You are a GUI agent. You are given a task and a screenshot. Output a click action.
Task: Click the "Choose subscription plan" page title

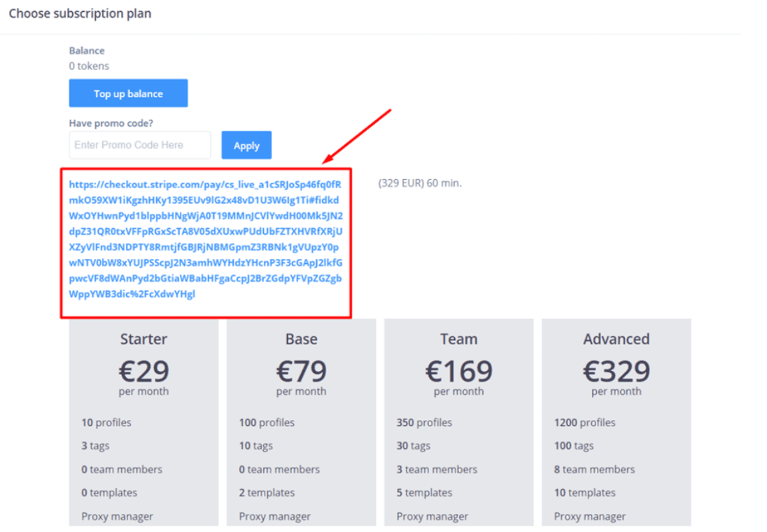point(80,13)
